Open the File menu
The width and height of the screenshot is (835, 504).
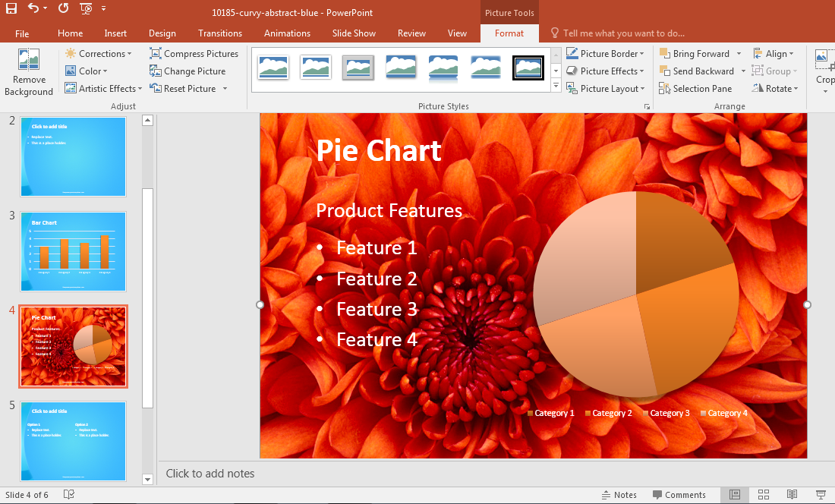22,33
